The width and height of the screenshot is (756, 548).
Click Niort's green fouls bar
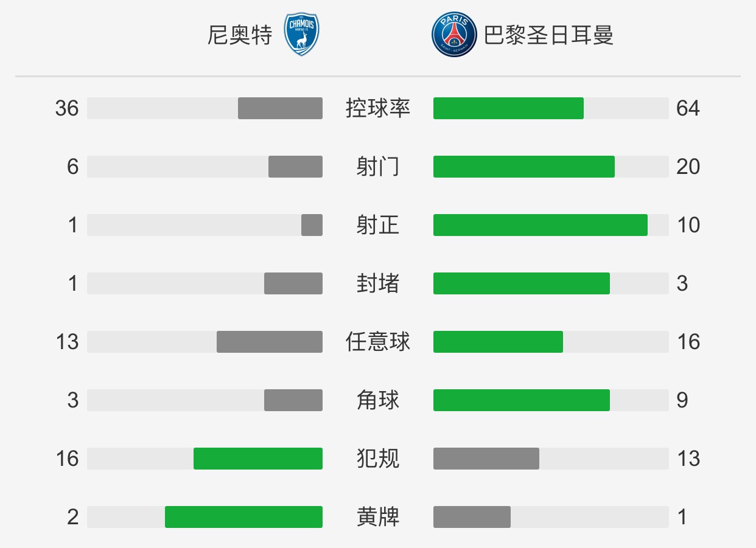point(258,459)
